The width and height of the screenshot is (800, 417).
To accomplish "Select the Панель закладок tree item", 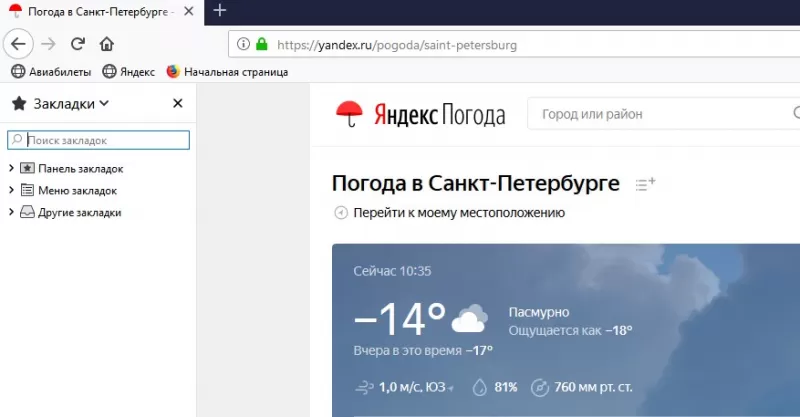I will click(72, 168).
